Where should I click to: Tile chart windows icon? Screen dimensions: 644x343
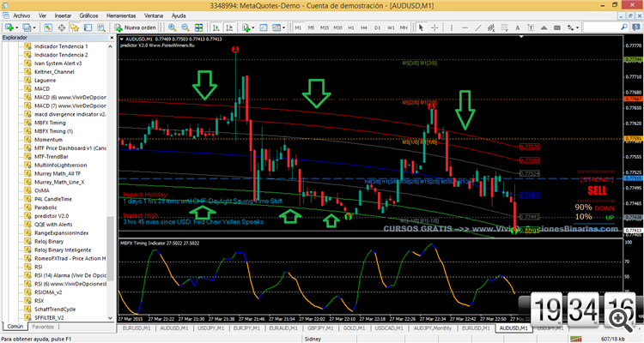199,27
